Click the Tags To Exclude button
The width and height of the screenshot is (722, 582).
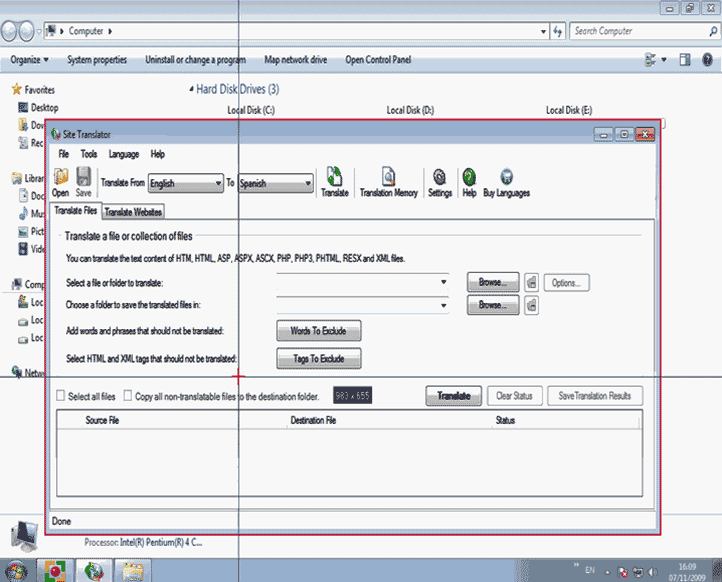pos(319,359)
